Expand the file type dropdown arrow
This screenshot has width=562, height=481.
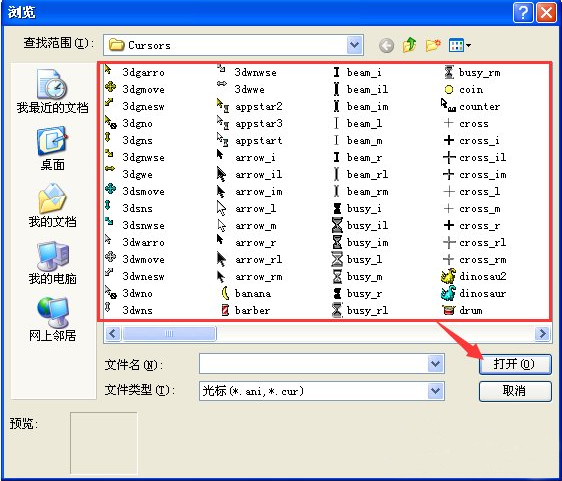click(435, 390)
